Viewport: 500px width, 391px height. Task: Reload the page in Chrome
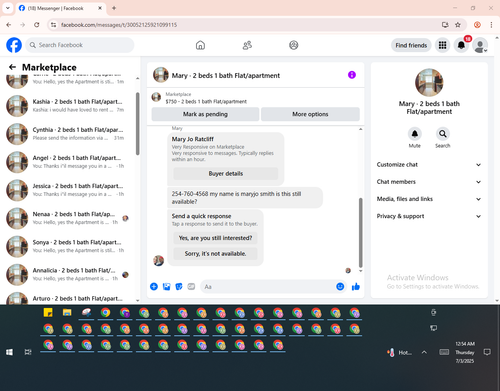click(37, 25)
